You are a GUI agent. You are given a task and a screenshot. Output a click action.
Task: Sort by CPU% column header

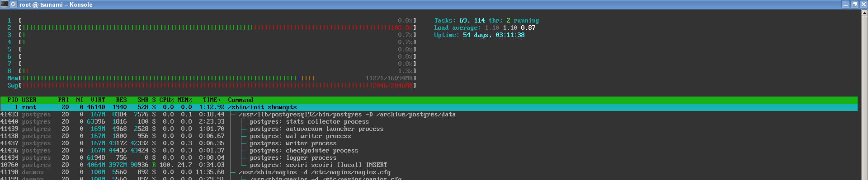coord(166,100)
